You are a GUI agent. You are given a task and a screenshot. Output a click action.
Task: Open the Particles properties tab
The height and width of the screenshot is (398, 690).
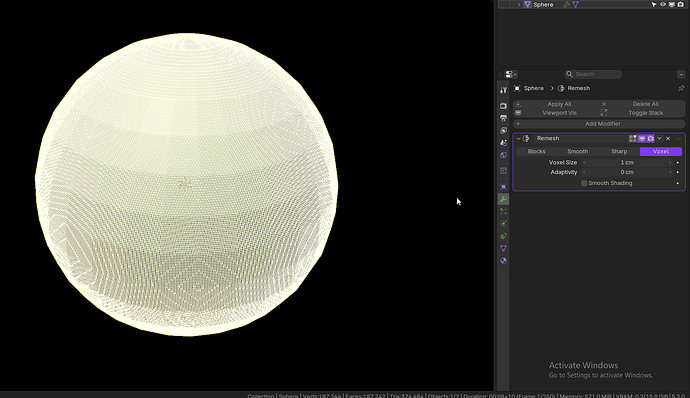[503, 211]
